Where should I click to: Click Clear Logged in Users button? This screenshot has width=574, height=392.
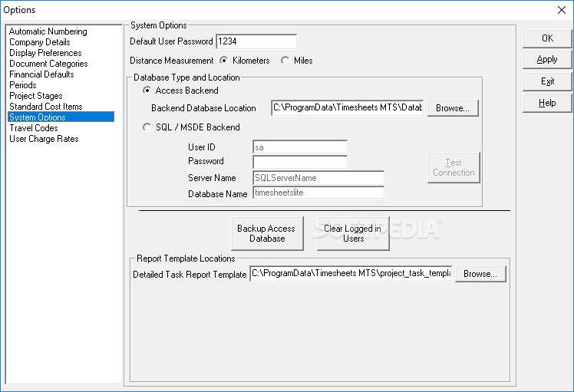coord(353,233)
